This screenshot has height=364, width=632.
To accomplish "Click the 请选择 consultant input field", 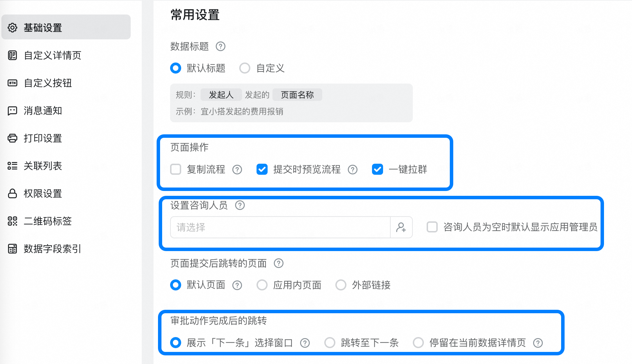I will coord(280,227).
